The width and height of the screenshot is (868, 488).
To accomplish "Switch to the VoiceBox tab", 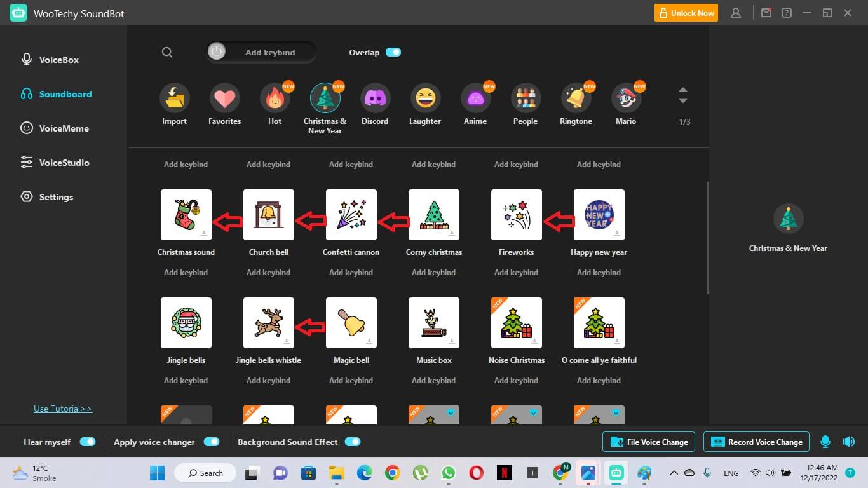I will (58, 60).
